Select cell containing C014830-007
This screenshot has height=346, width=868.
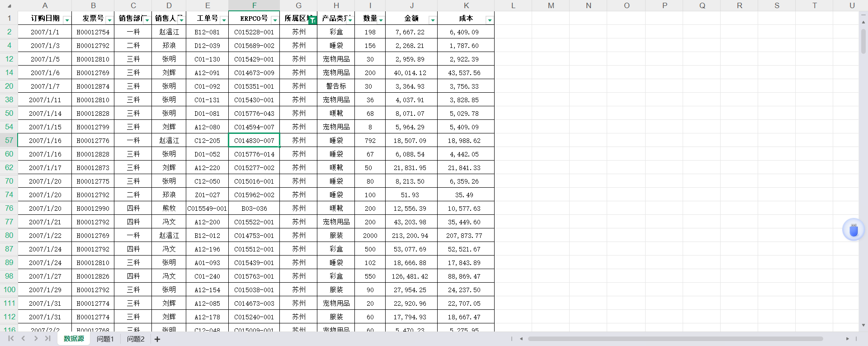coord(254,140)
